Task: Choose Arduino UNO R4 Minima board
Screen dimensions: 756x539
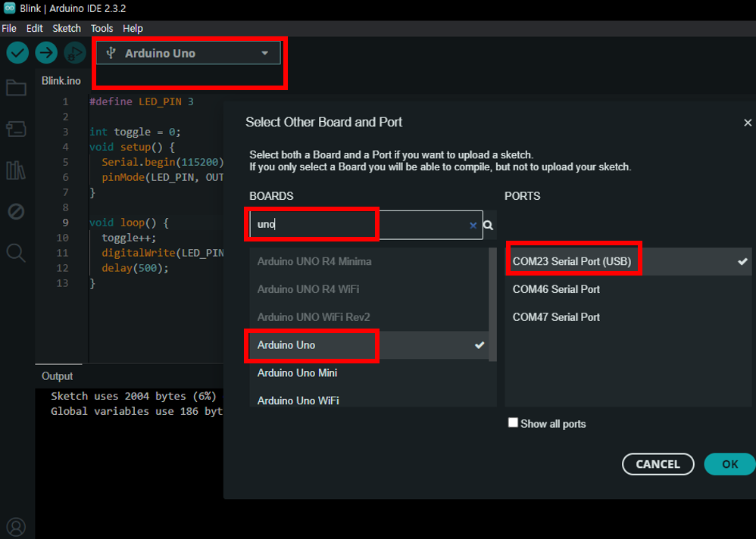Action: pos(370,262)
